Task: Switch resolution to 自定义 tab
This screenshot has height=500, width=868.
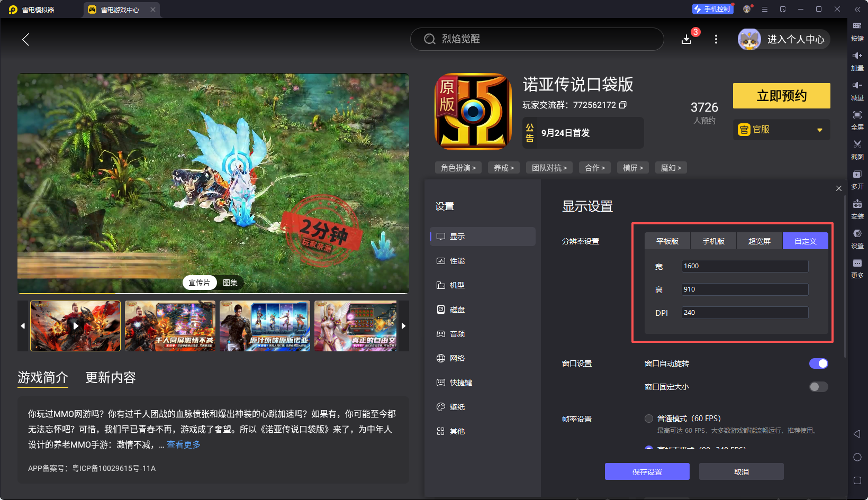Action: (806, 241)
